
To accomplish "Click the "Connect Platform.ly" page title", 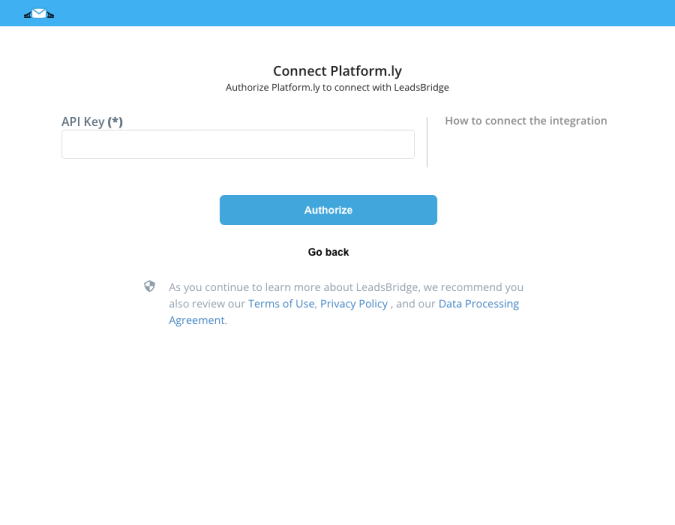I will coord(338,71).
